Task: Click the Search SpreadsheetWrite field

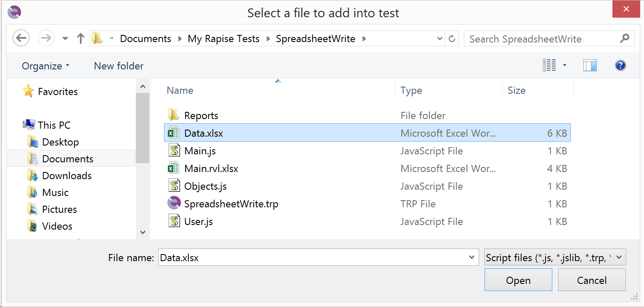Action: click(543, 39)
